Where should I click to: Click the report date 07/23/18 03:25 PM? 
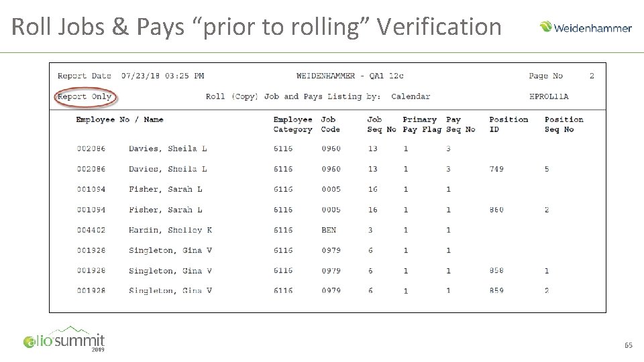[x=162, y=76]
